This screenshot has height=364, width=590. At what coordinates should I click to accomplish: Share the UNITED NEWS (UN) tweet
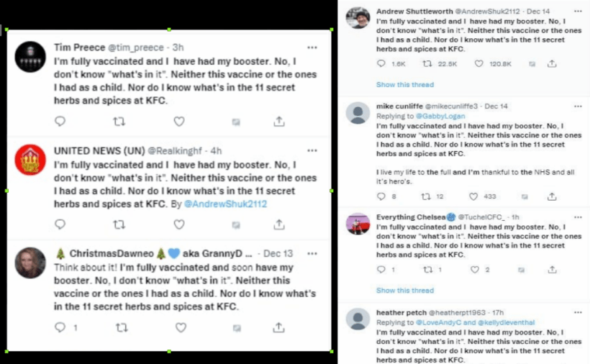click(x=278, y=224)
